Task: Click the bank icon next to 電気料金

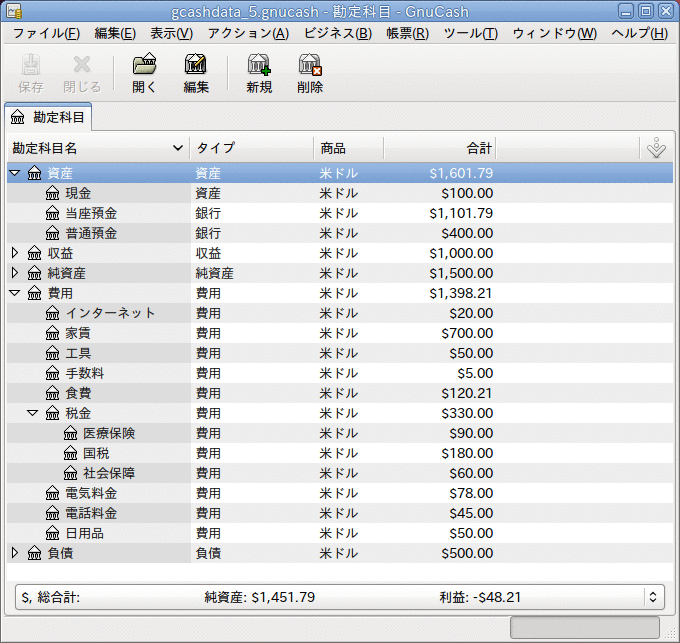Action: point(52,493)
